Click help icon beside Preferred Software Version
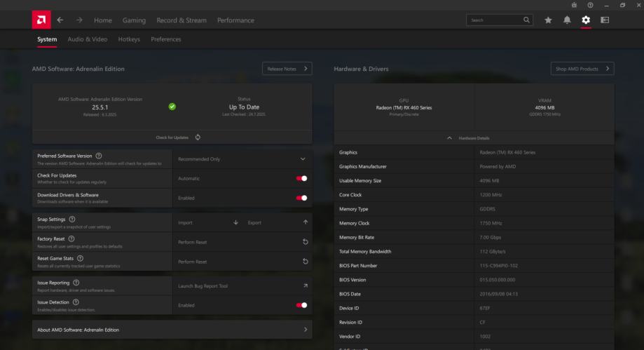644x350 pixels. [99, 156]
